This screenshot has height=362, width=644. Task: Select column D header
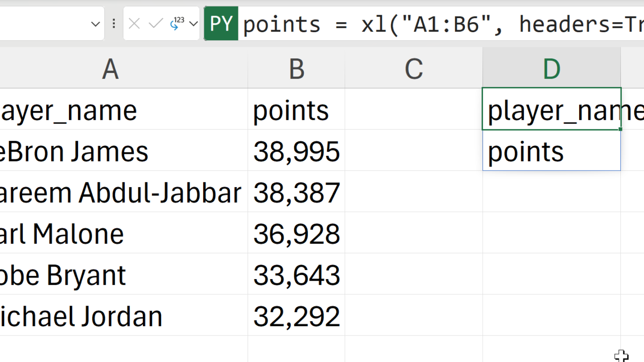[551, 68]
